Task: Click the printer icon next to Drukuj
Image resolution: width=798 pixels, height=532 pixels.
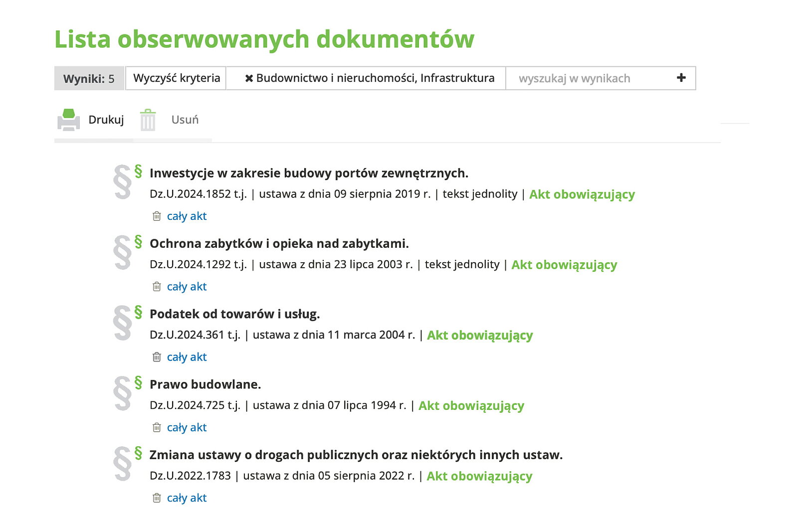Action: coord(69,120)
